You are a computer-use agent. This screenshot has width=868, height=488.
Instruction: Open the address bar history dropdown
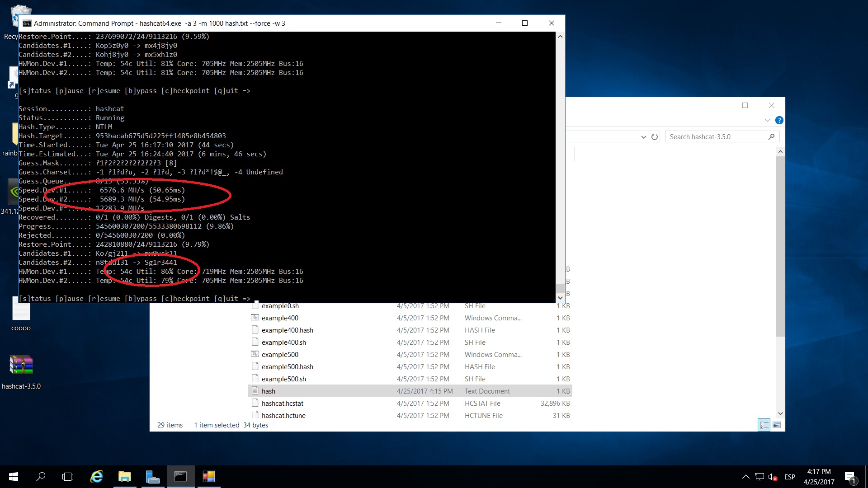pos(643,137)
